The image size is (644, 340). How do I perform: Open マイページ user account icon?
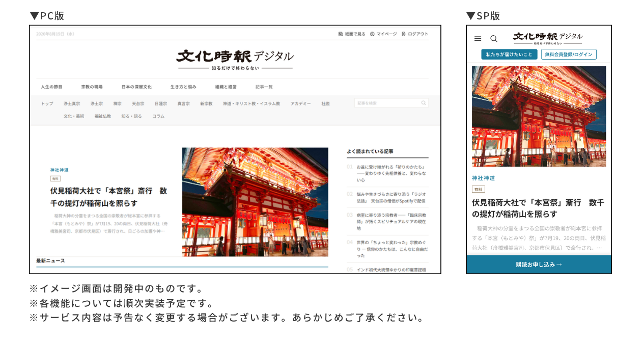click(372, 34)
